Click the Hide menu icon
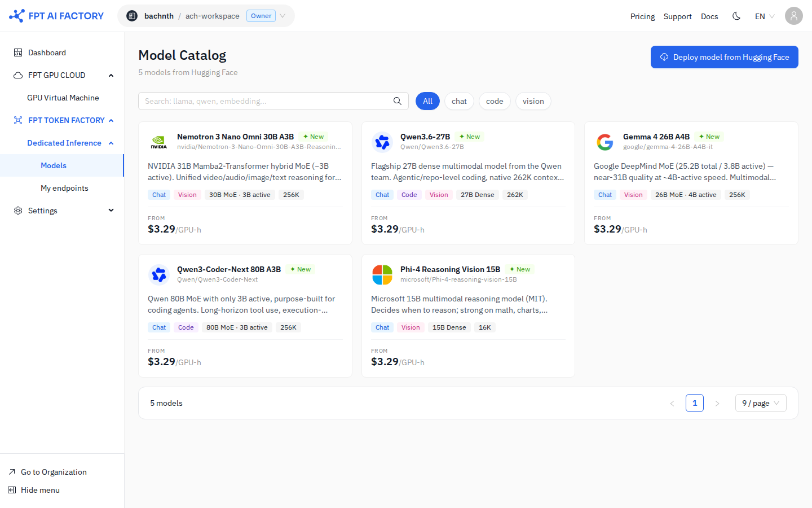 12,490
